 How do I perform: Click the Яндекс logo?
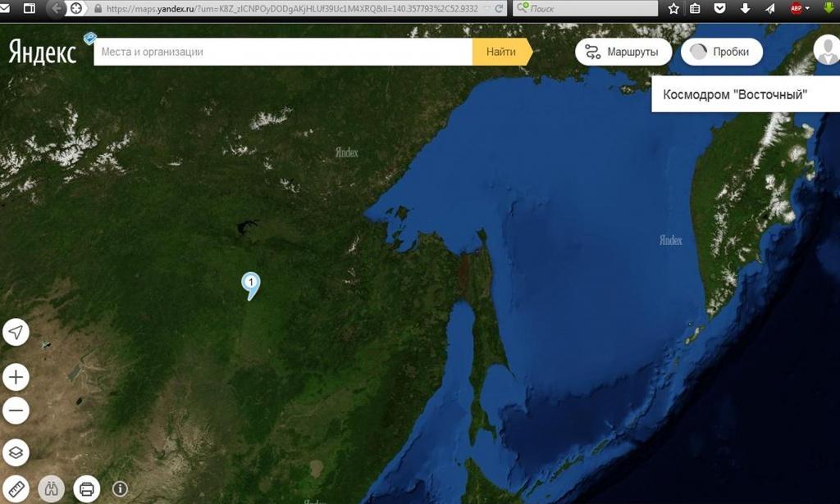pos(43,52)
